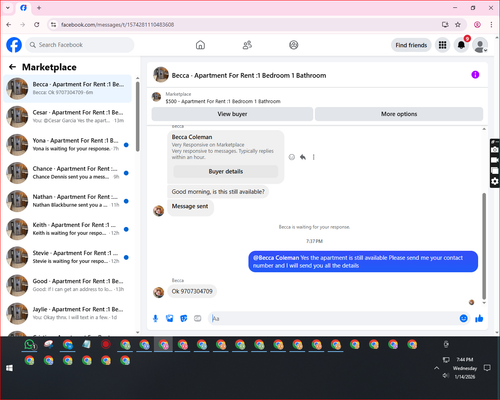The width and height of the screenshot is (500, 400).
Task: Open the WhatsApp taskbar icon
Action: click(30, 345)
